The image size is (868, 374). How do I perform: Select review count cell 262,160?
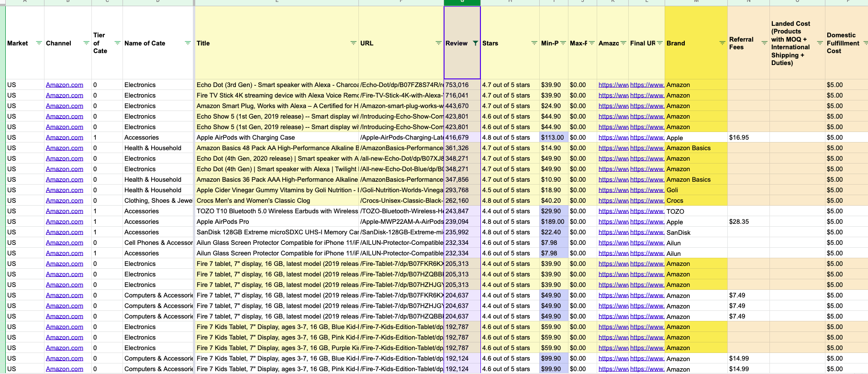click(x=462, y=201)
